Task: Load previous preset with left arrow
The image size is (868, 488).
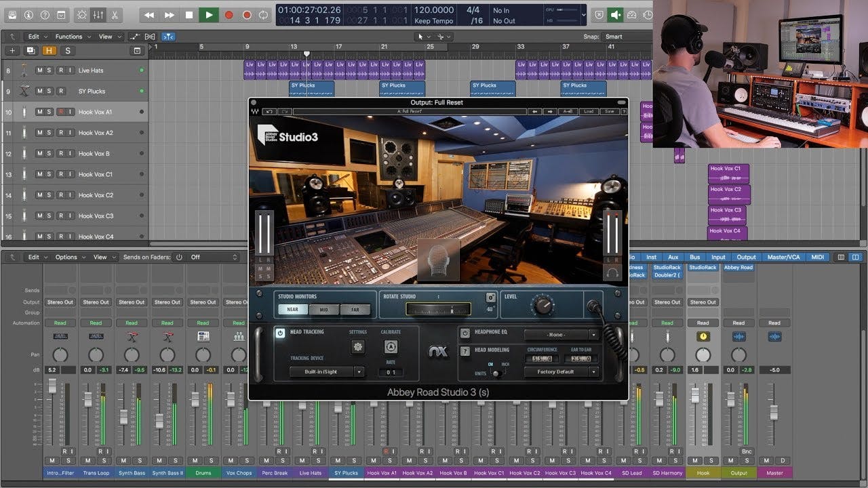Action: pos(535,111)
